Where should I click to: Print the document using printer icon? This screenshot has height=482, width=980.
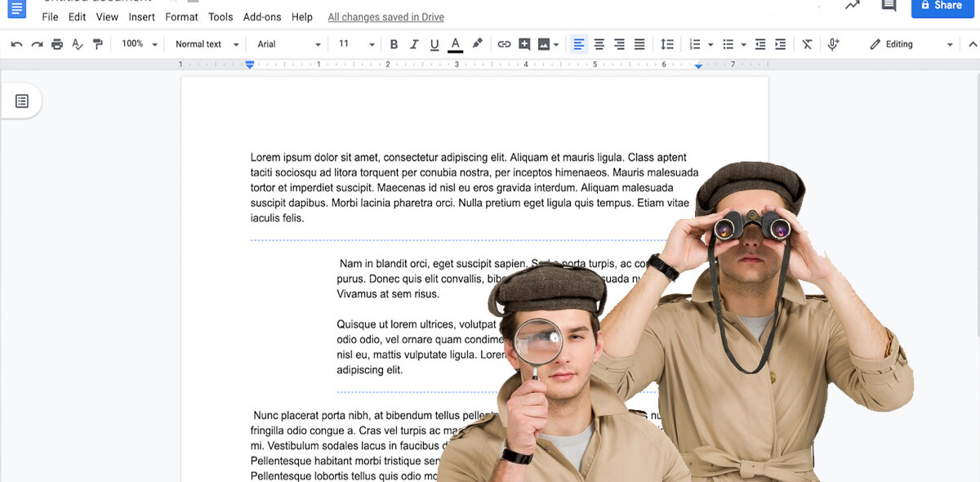[x=57, y=44]
